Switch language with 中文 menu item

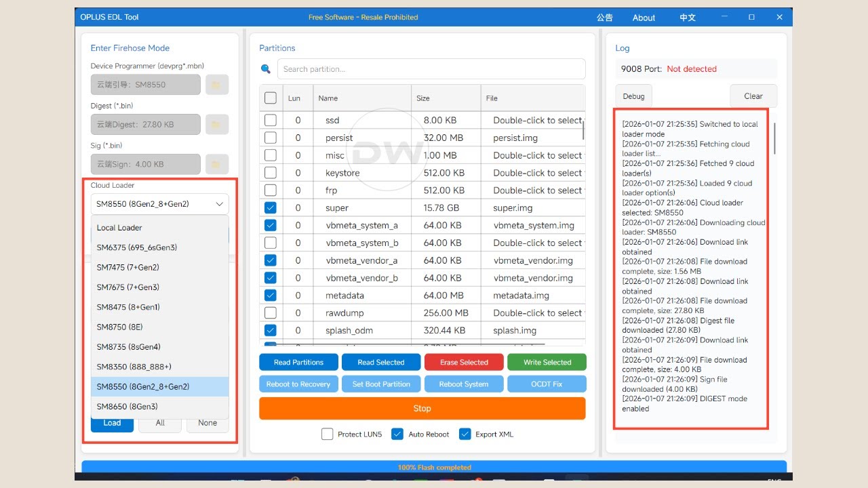tap(688, 18)
